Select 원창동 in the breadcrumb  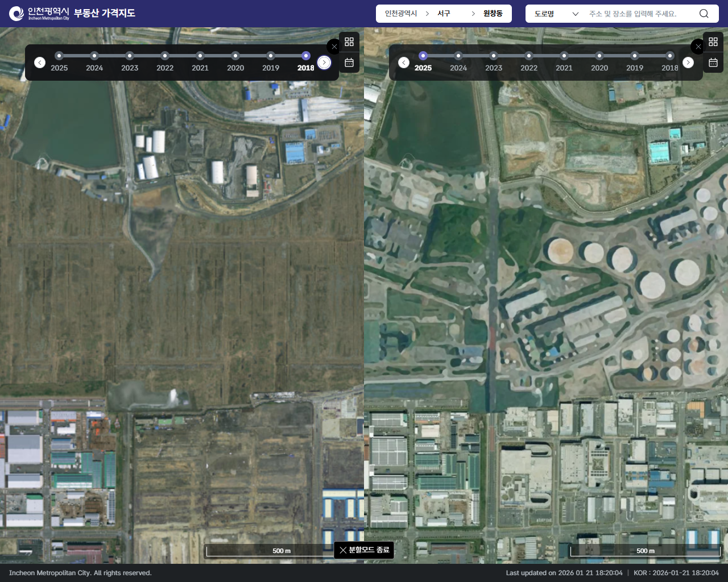pyautogui.click(x=493, y=14)
